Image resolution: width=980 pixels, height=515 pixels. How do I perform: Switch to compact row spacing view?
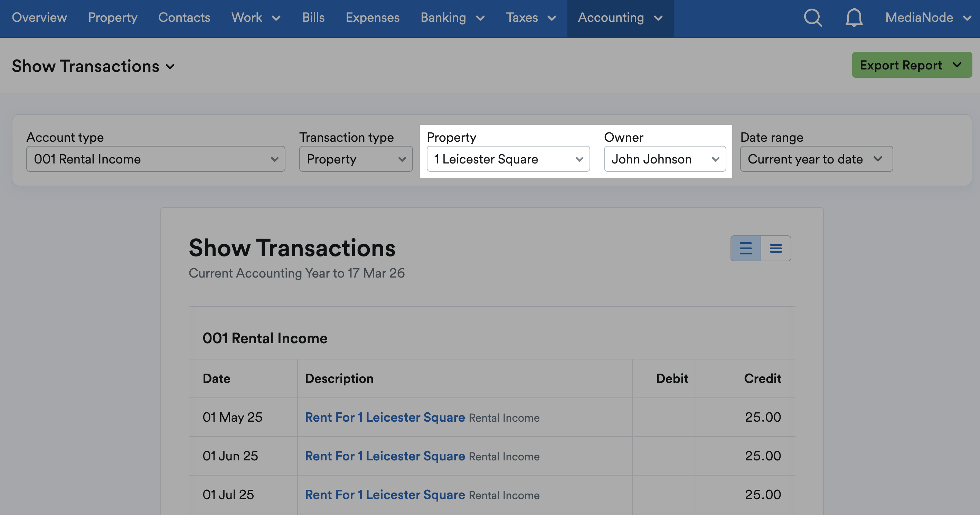(776, 248)
